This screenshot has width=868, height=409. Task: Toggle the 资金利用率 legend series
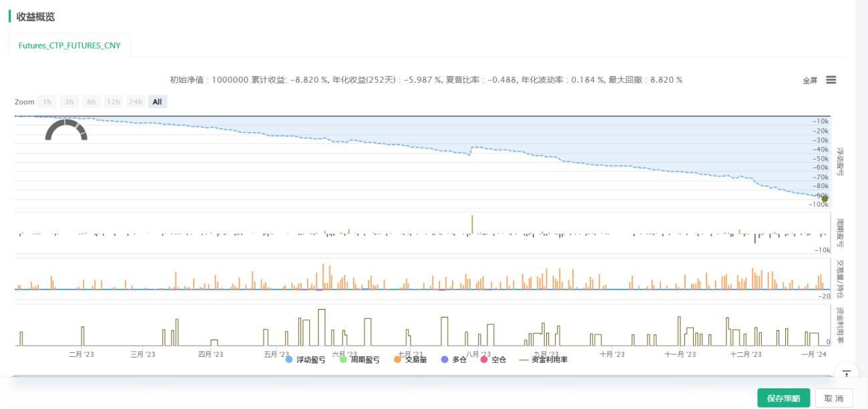point(544,360)
